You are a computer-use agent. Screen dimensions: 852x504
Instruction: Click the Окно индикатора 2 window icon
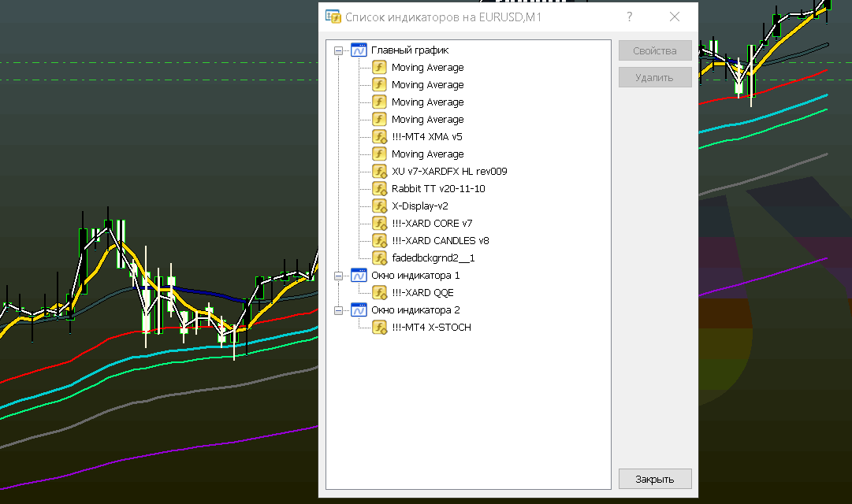[359, 310]
